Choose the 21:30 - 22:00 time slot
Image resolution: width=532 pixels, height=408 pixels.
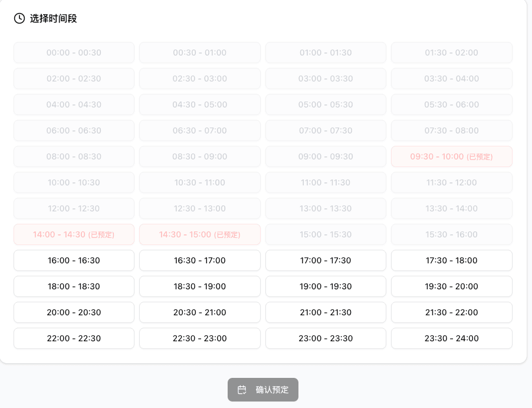click(451, 312)
